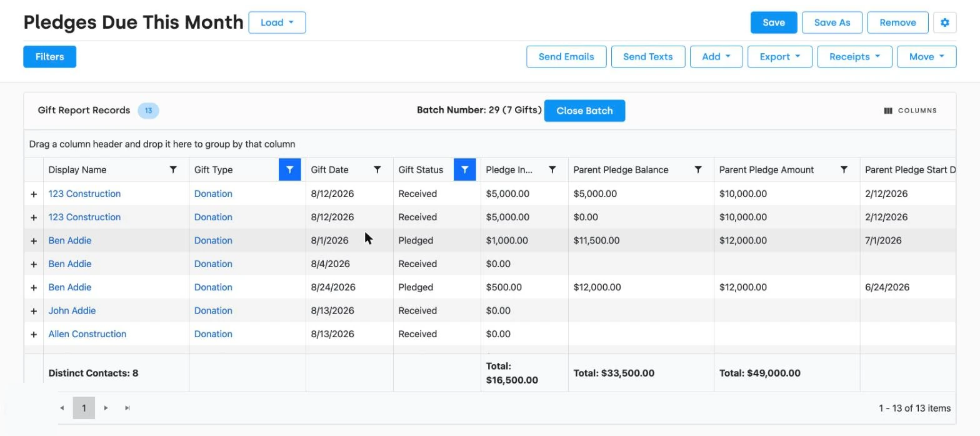Open Parent Pledge Balance filter icon

pos(698,170)
